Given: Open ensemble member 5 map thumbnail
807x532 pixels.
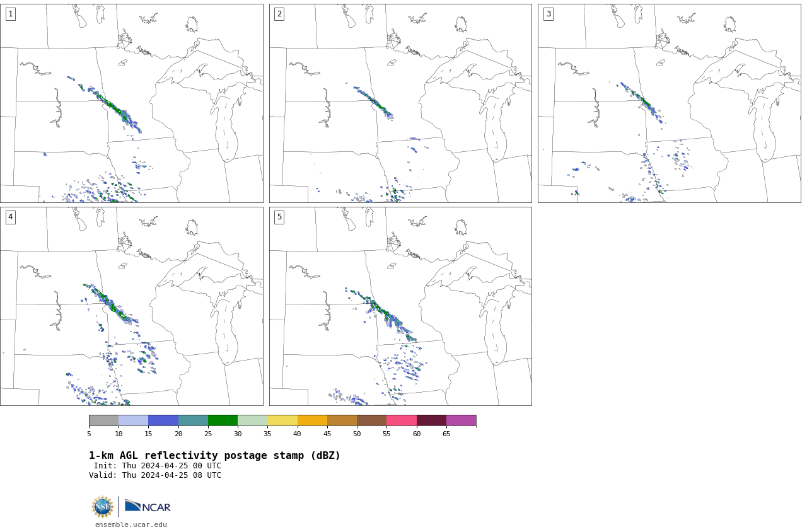Looking at the screenshot, I should click(400, 306).
